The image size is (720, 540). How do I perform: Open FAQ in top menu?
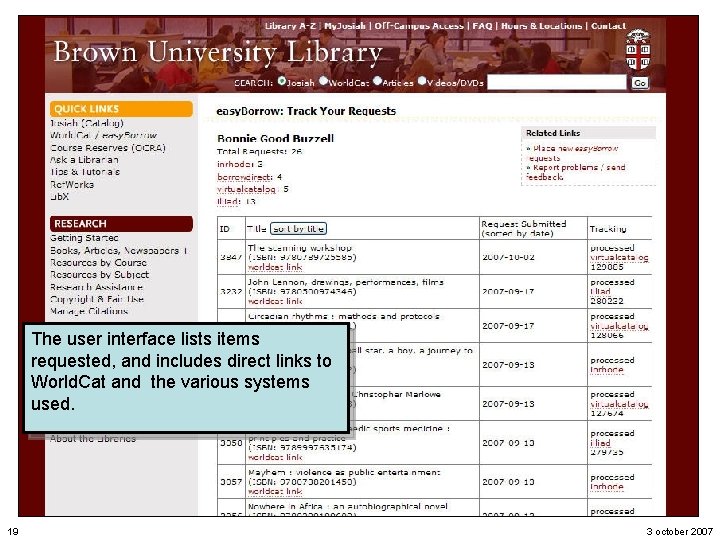coord(482,26)
